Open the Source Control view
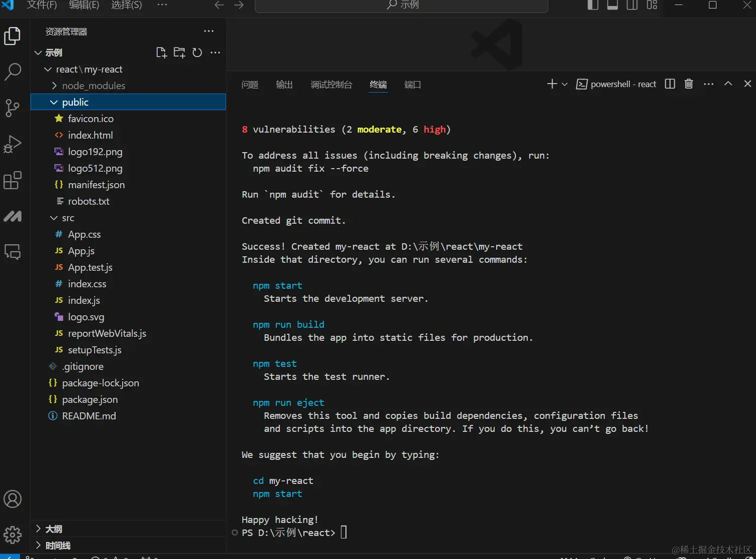 13,108
